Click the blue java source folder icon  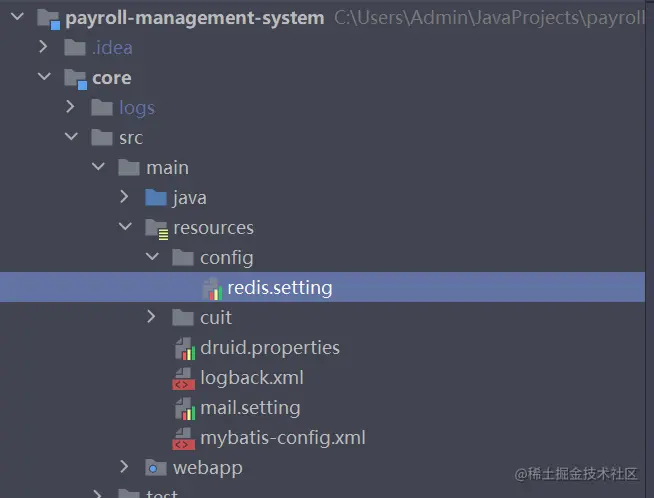156,198
